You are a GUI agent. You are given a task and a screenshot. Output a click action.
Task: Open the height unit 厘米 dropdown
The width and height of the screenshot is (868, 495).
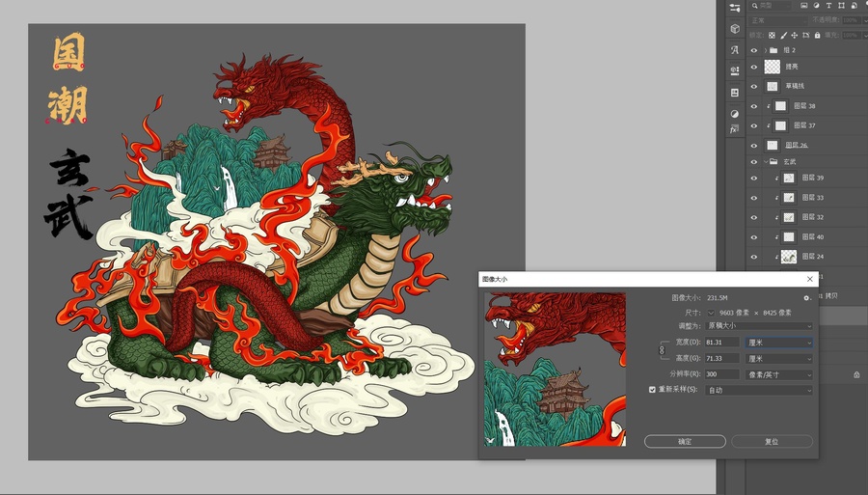pos(779,359)
